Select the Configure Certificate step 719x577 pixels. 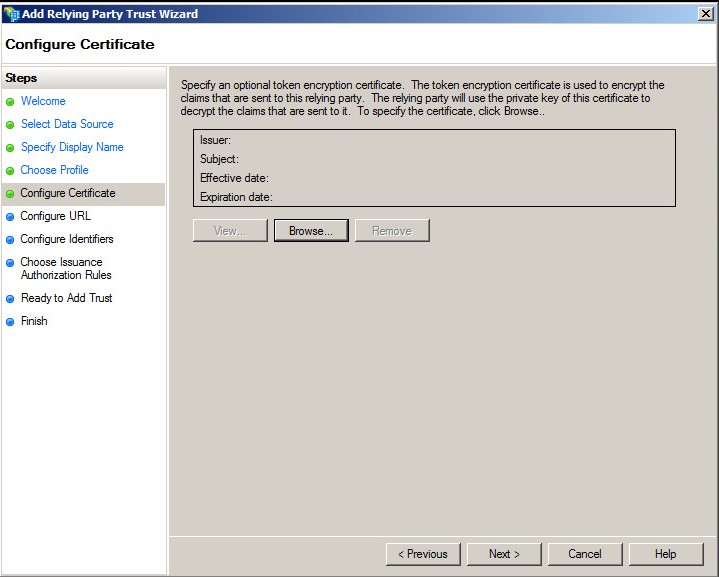[x=68, y=193]
